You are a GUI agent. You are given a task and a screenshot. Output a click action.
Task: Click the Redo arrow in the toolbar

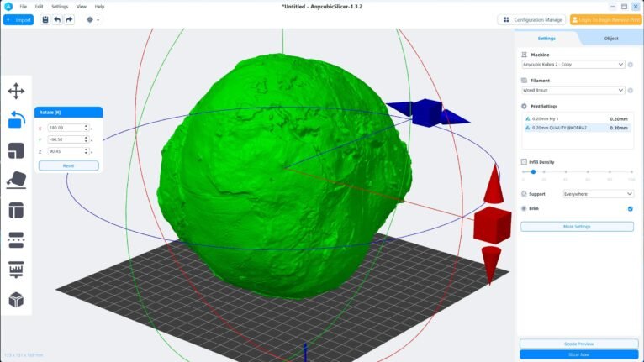68,19
